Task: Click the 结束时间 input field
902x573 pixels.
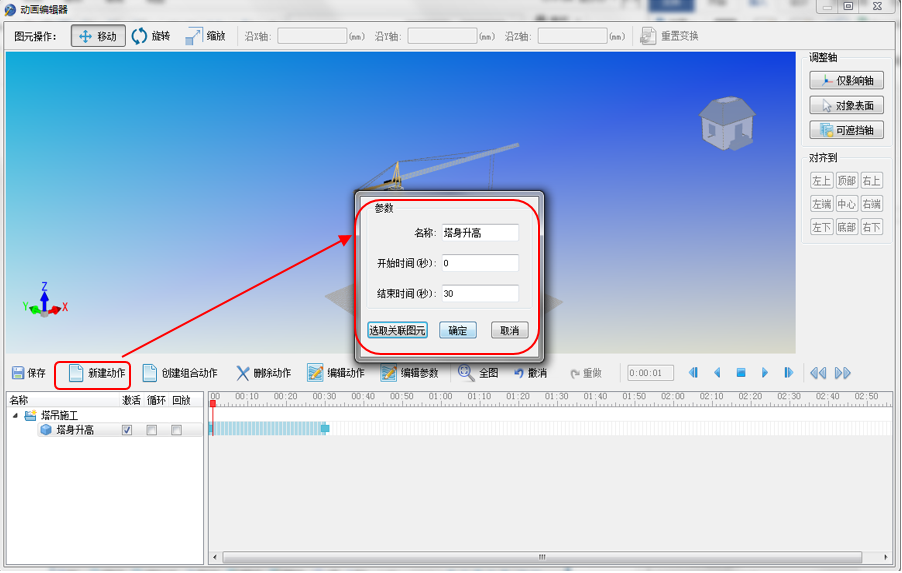Action: coord(480,293)
